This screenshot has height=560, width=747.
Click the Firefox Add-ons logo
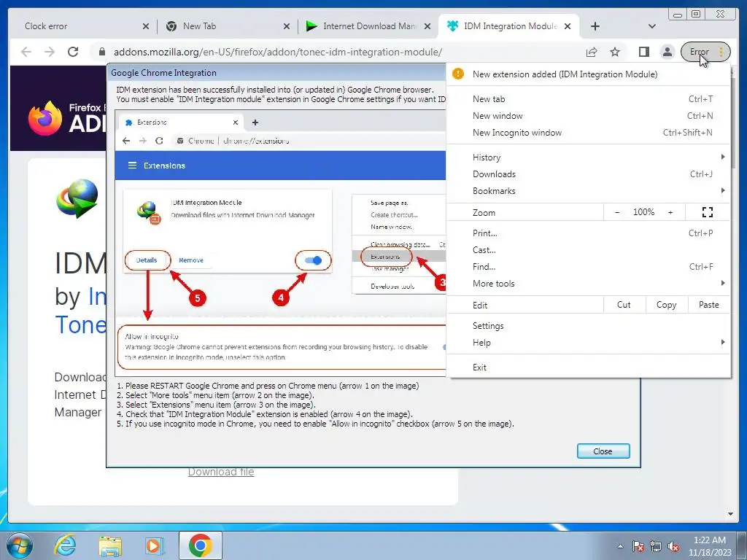(x=66, y=117)
